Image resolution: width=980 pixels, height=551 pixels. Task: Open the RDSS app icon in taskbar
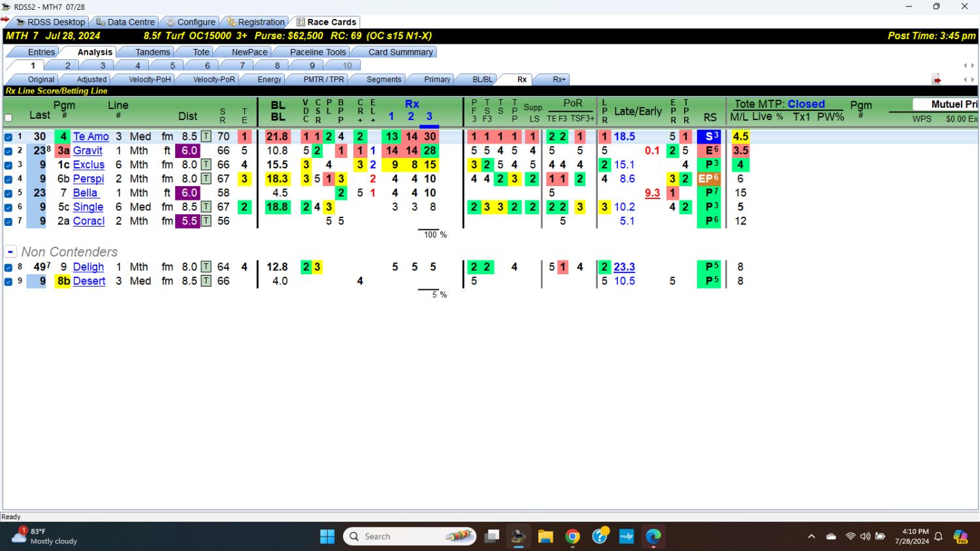click(519, 537)
